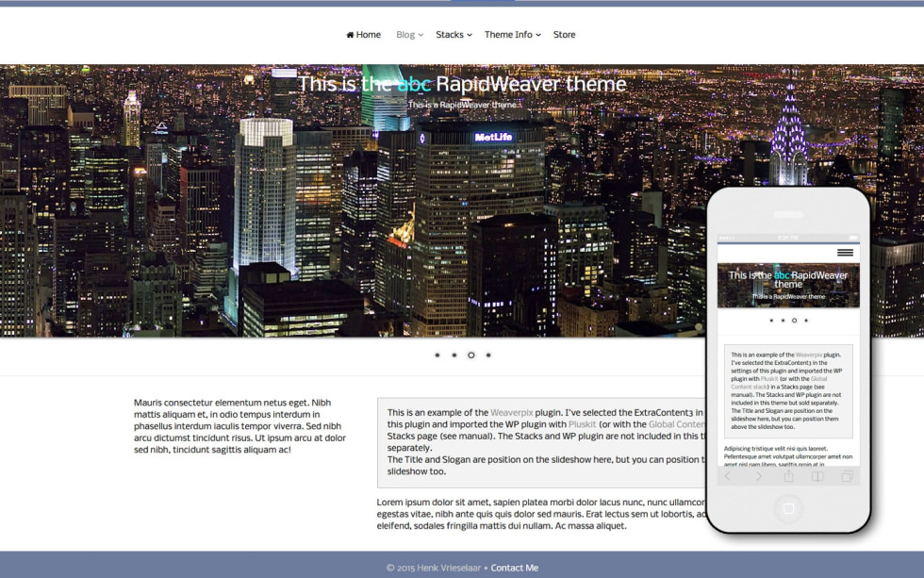The height and width of the screenshot is (578, 924).
Task: Click the phone mockup banner image
Action: [x=788, y=285]
